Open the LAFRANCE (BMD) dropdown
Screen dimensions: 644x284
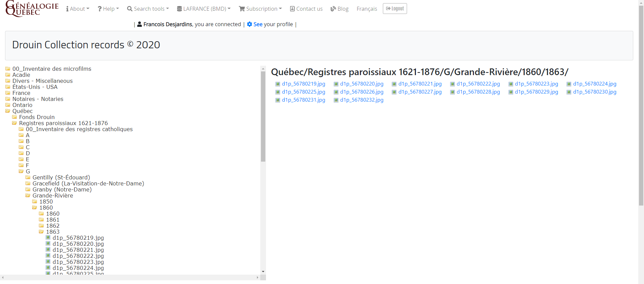(x=204, y=9)
